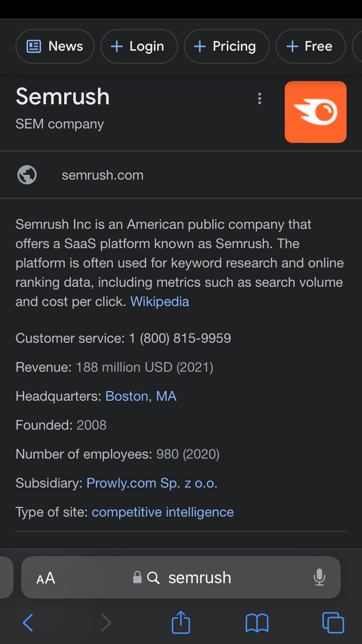Open bookmarks using the book icon
The height and width of the screenshot is (644, 362).
coord(258,623)
